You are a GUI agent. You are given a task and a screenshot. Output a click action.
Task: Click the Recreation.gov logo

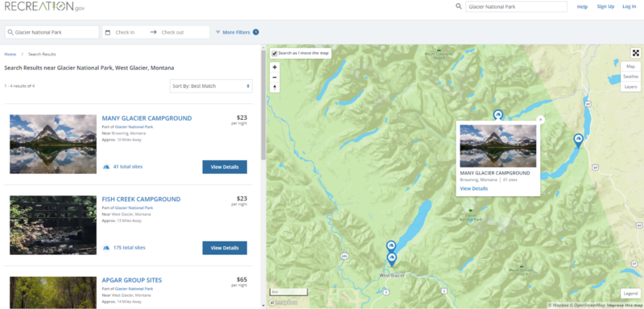(44, 6)
